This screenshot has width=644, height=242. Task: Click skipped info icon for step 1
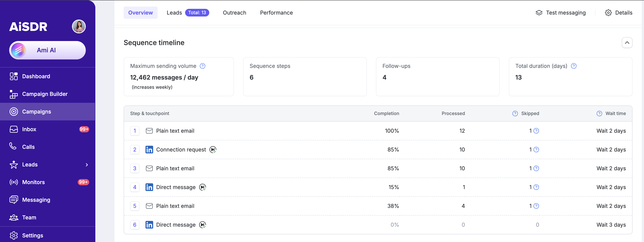[x=536, y=131]
